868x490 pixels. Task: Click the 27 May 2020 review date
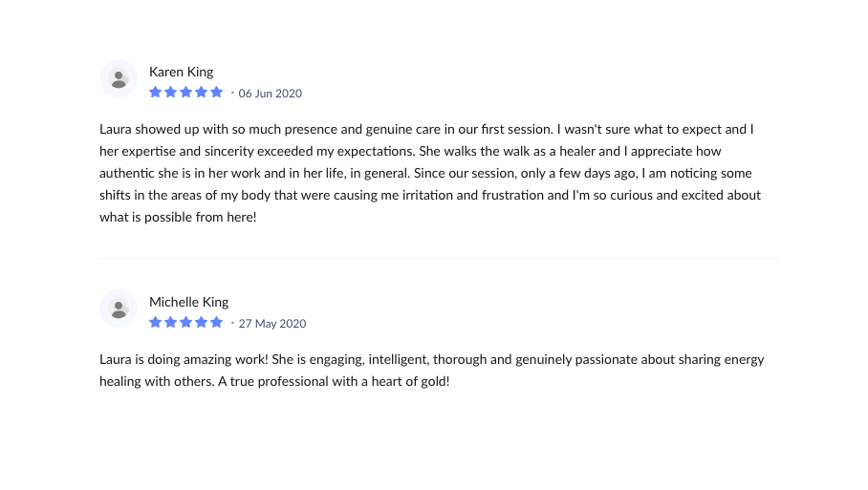point(272,324)
